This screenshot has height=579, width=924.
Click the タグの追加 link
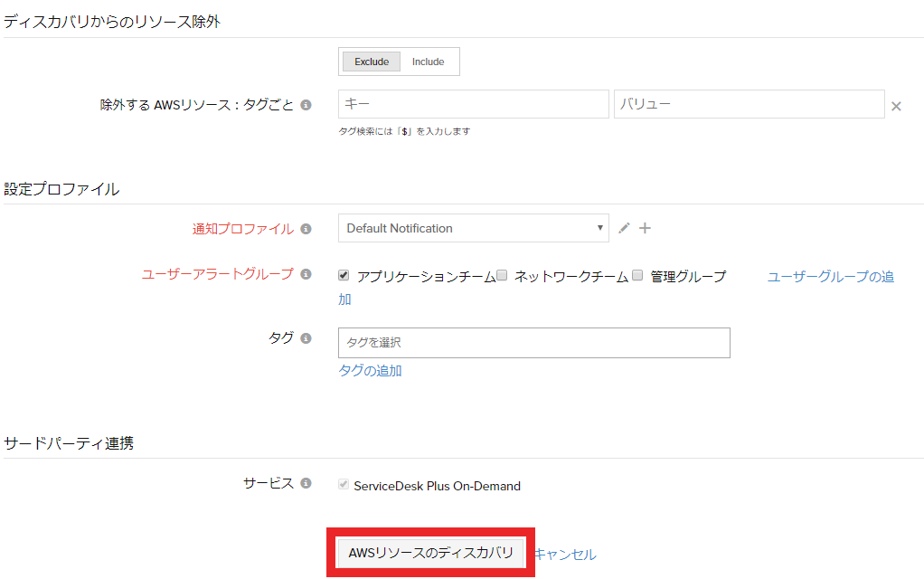tap(369, 370)
